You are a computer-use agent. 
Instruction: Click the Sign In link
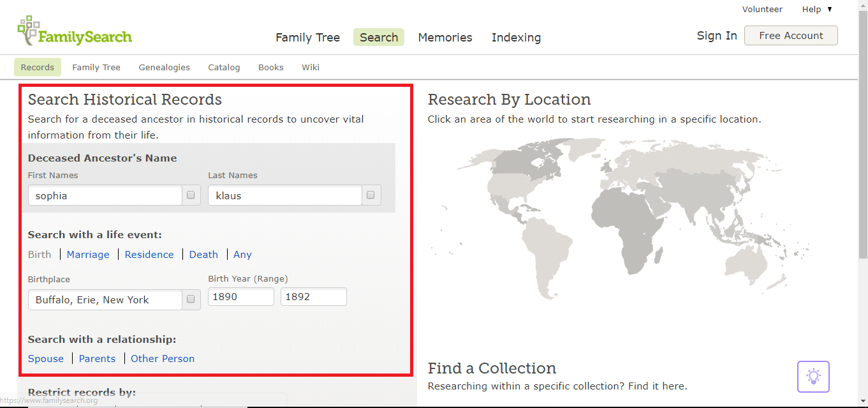[716, 36]
